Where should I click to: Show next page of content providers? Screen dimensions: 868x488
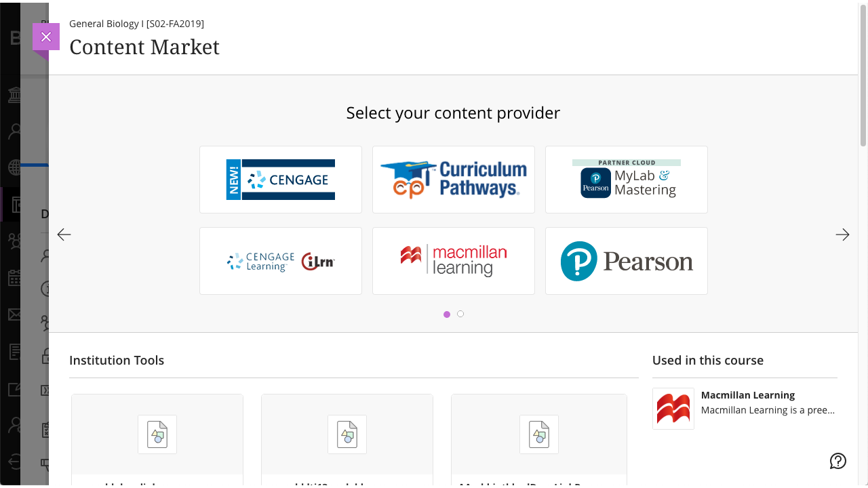pos(842,235)
